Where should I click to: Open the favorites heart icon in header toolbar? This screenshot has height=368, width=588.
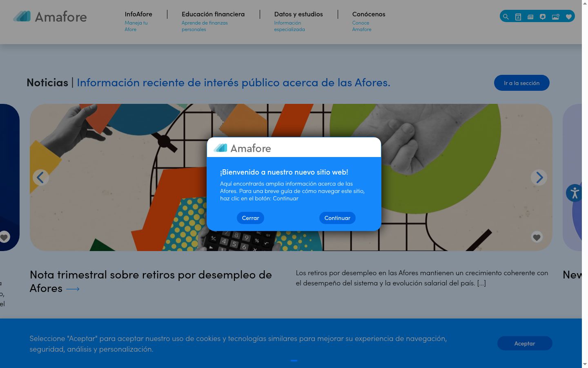click(568, 17)
